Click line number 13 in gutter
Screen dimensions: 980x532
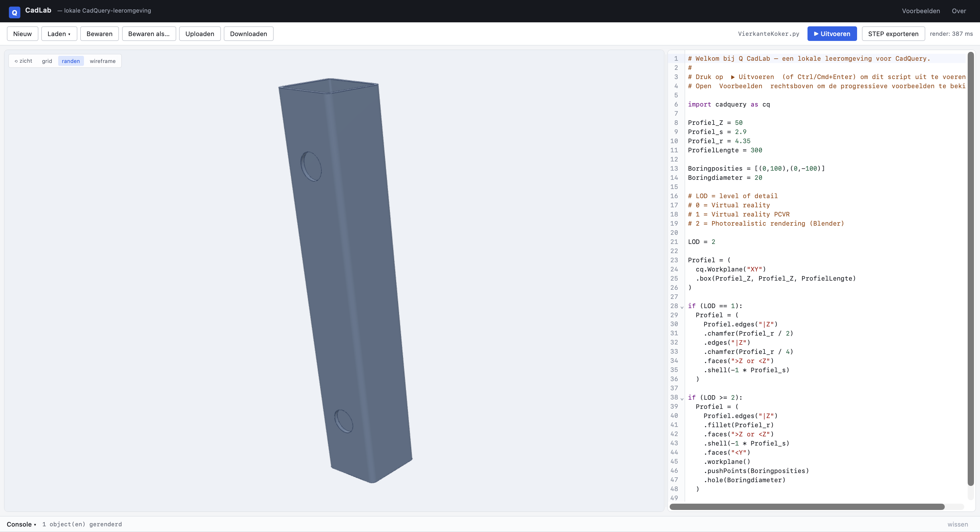pos(674,168)
